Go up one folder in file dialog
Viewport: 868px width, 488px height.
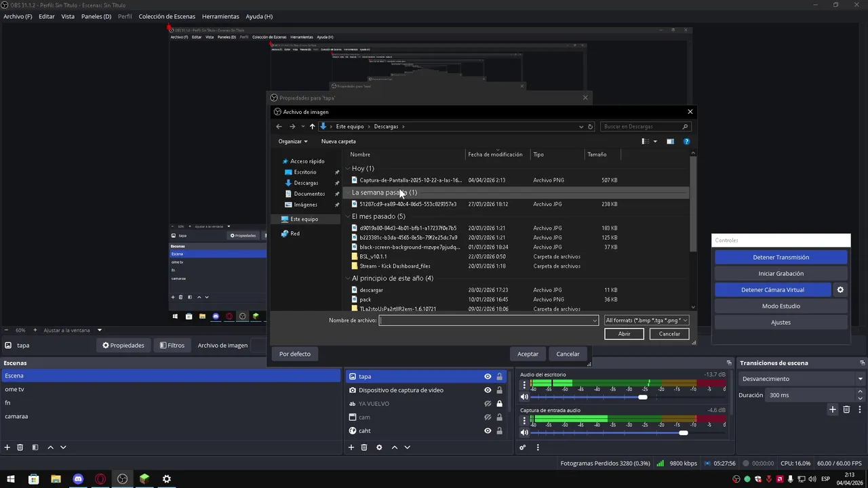[x=312, y=127]
